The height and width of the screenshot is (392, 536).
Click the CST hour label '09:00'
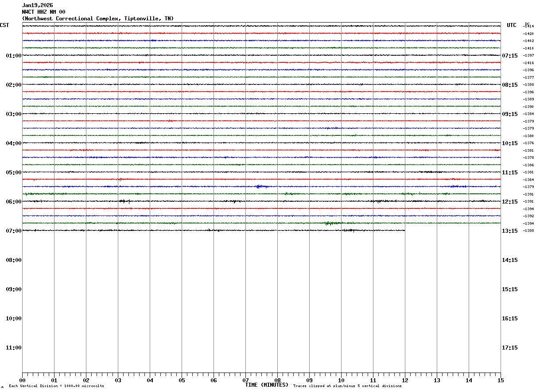pyautogui.click(x=14, y=289)
